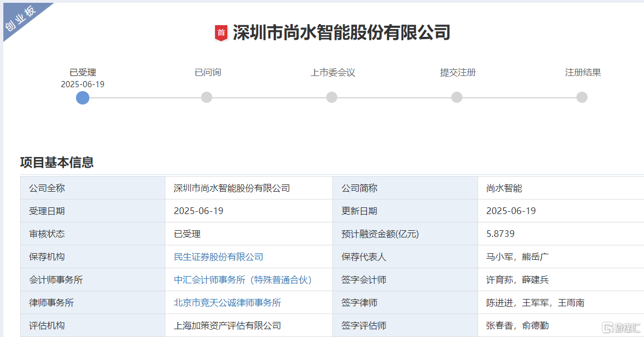The height and width of the screenshot is (337, 644).
Task: Click the 保荐代表人 label cell
Action: [x=405, y=257]
